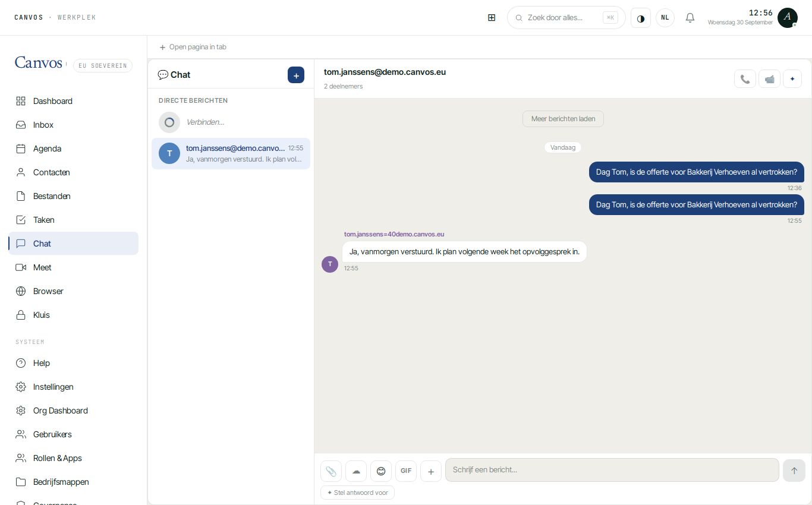The height and width of the screenshot is (505, 812).
Task: Open the Help page
Action: click(x=74, y=363)
